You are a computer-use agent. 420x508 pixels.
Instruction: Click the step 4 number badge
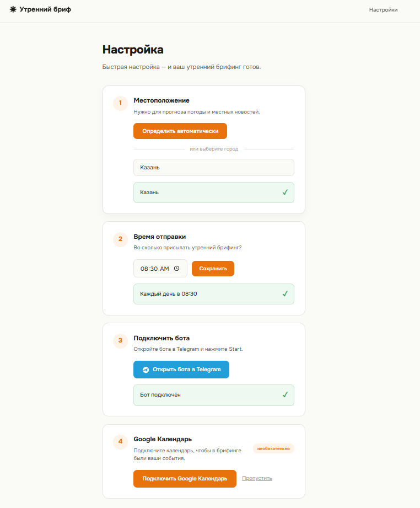[x=121, y=442]
